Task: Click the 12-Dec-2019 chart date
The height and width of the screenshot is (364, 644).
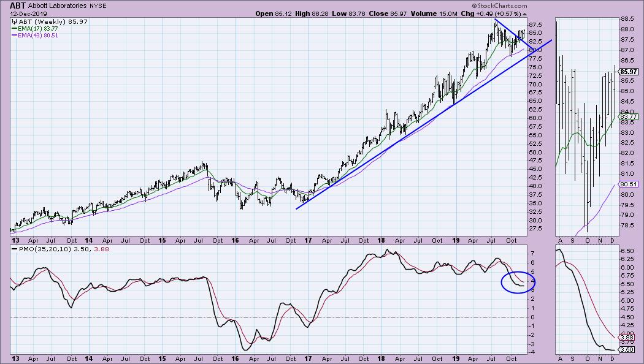Action: [x=29, y=13]
